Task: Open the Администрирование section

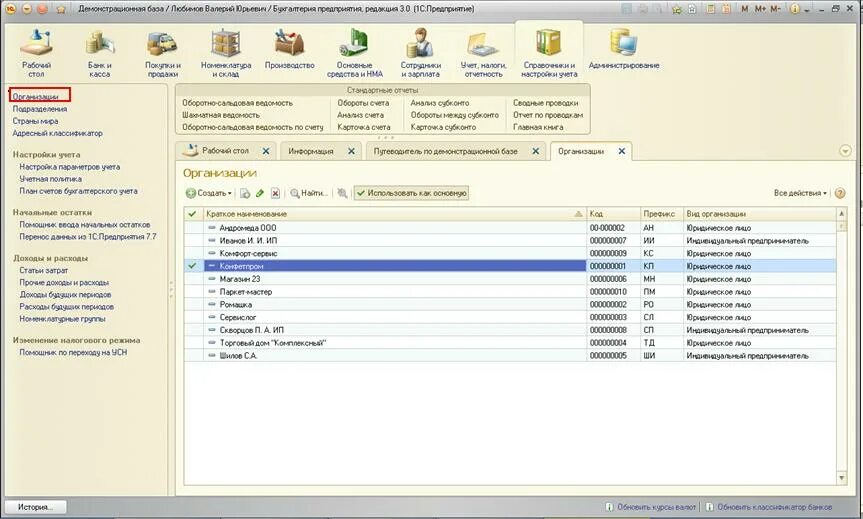Action: (x=624, y=50)
